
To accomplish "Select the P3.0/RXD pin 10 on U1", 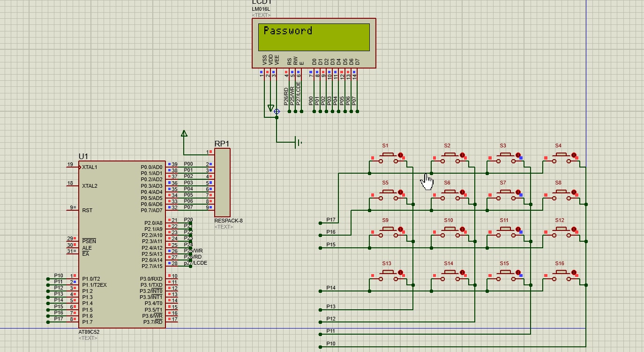I will 172,279.
